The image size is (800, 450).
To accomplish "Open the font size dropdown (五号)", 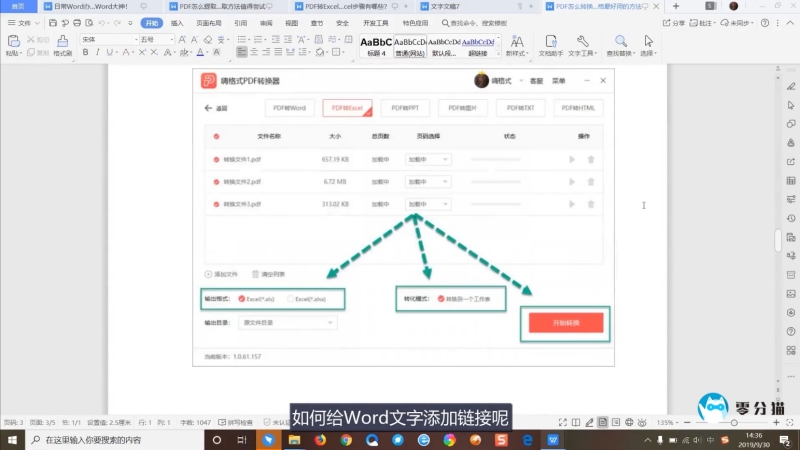I will (x=158, y=39).
